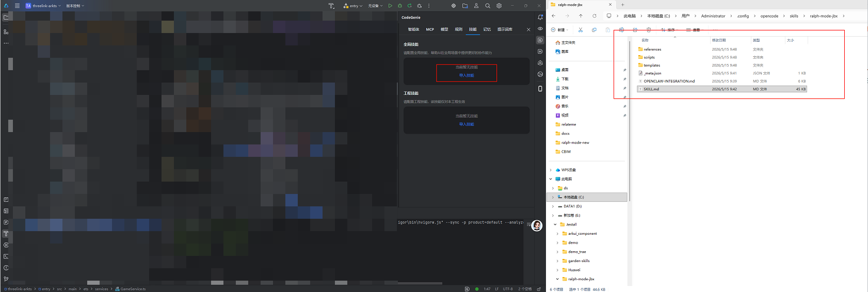Select the references folder
The width and height of the screenshot is (868, 292).
721,50
